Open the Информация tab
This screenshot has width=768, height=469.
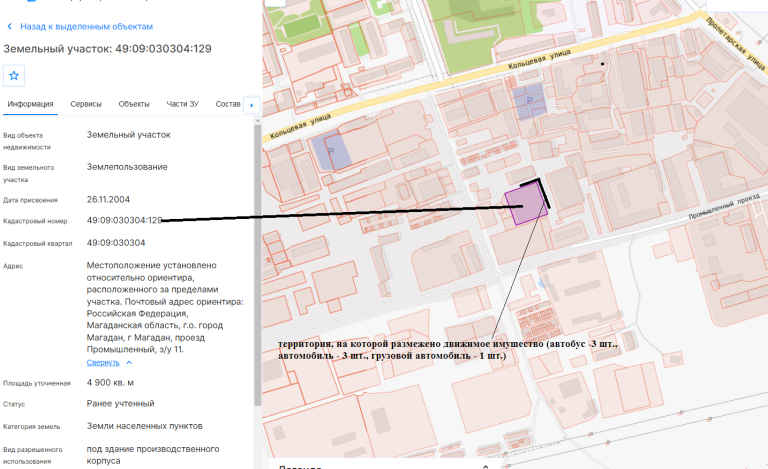point(30,104)
